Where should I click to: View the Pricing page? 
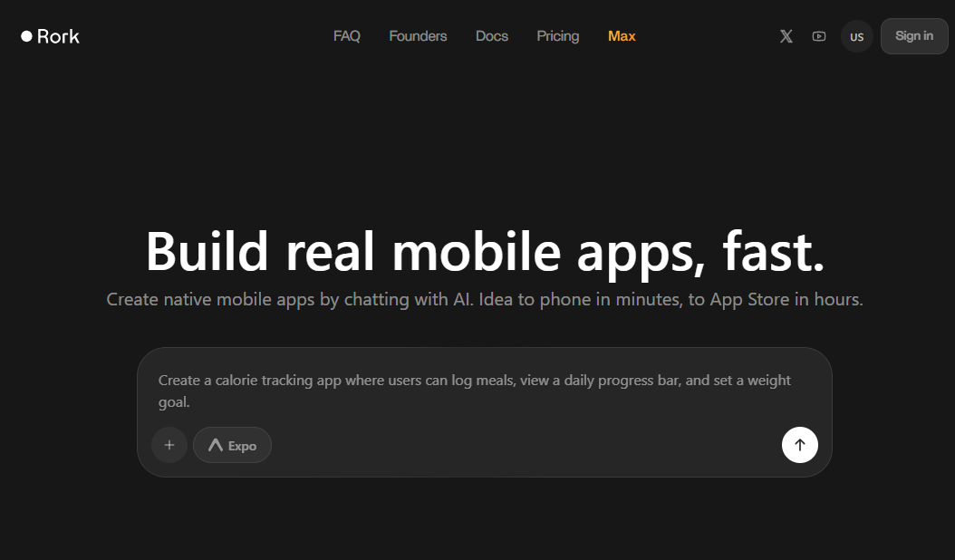[558, 36]
